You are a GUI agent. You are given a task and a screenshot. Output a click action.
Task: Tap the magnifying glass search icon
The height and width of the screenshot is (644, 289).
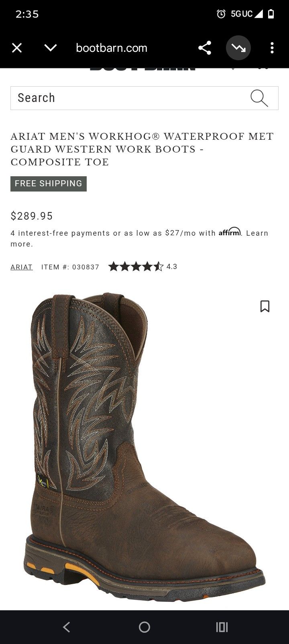(259, 98)
